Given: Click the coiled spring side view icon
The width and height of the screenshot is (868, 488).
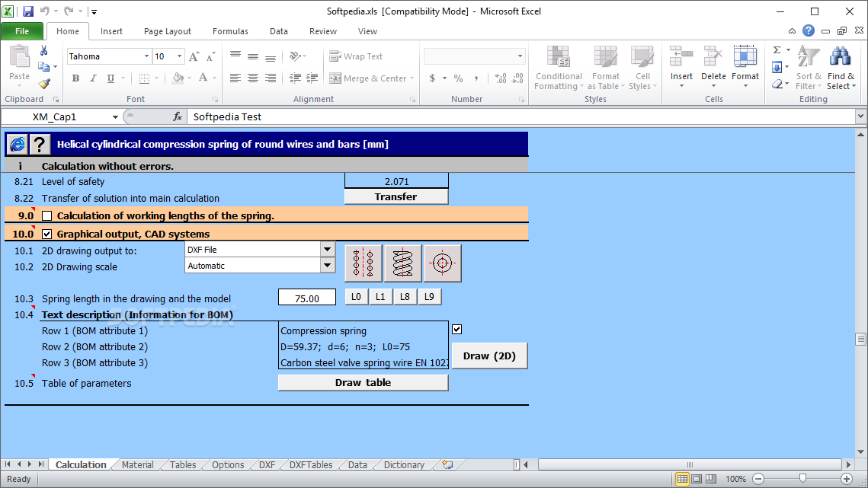Looking at the screenshot, I should pyautogui.click(x=402, y=263).
